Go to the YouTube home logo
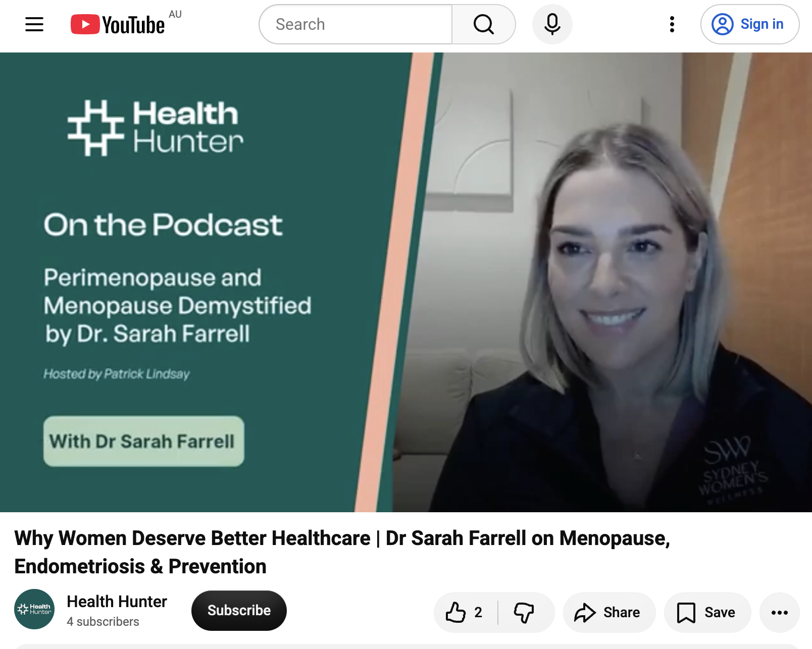Screen dimensions: 812x649 (118, 24)
